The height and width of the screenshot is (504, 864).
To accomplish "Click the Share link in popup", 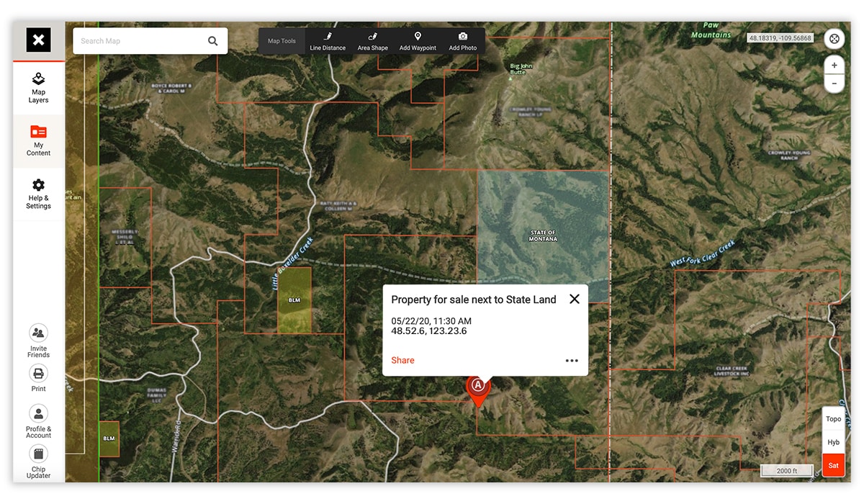I will pos(402,360).
